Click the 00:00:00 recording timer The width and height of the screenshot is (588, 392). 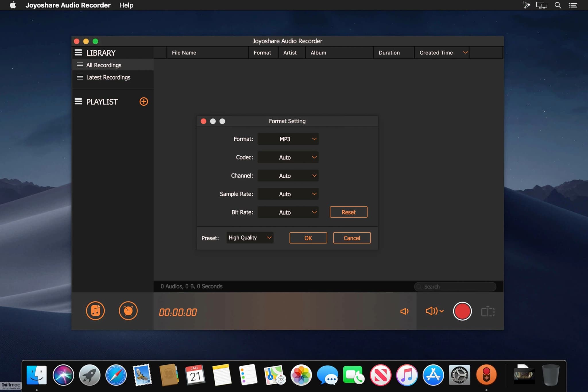[x=178, y=312]
